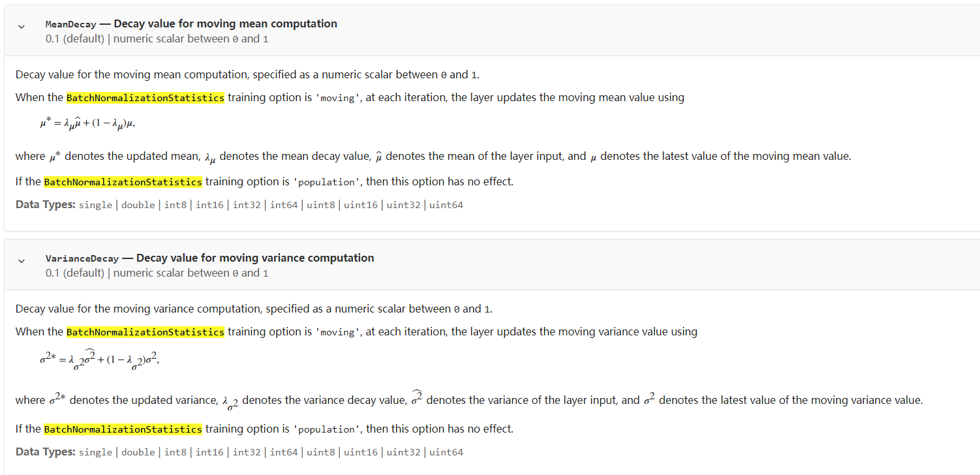980x475 pixels.
Task: Click the 'moving' code text in MeanDecay
Action: (x=337, y=98)
